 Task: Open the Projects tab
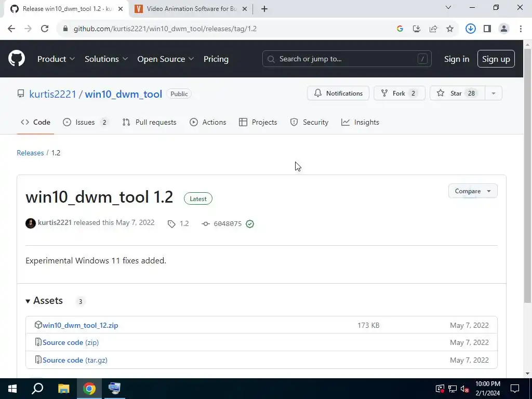[x=258, y=122]
